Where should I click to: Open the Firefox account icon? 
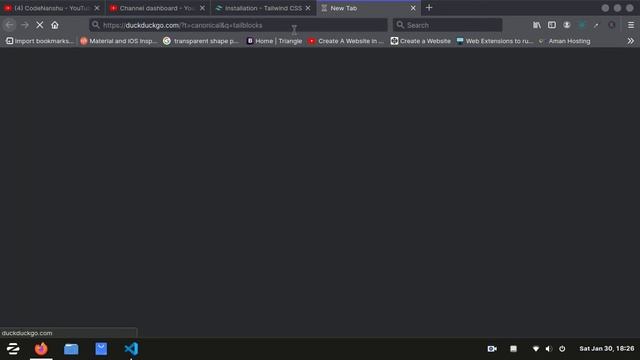pyautogui.click(x=567, y=25)
